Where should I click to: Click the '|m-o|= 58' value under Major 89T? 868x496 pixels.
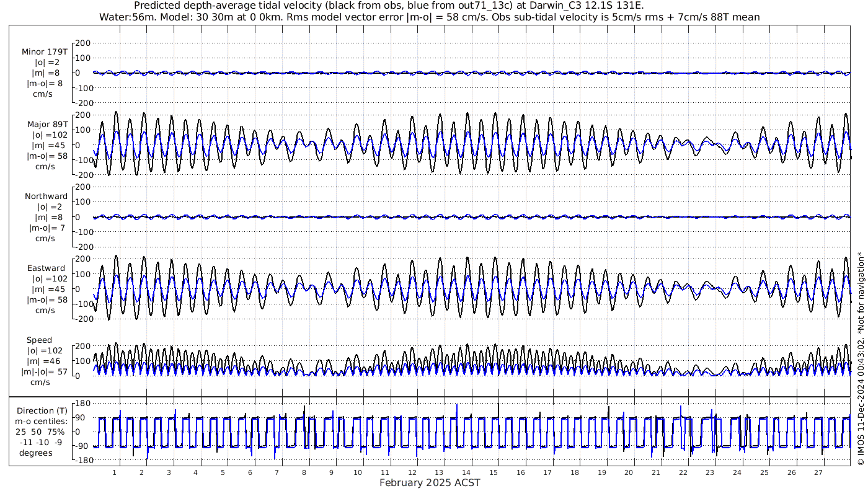[x=48, y=156]
